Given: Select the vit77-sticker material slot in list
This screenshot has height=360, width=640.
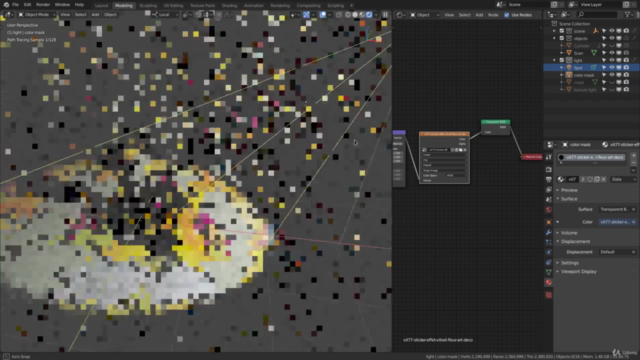Looking at the screenshot, I should (x=592, y=158).
